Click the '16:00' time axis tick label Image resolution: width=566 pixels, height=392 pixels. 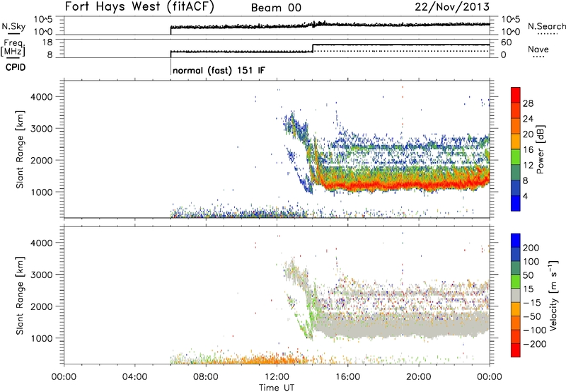click(x=347, y=377)
